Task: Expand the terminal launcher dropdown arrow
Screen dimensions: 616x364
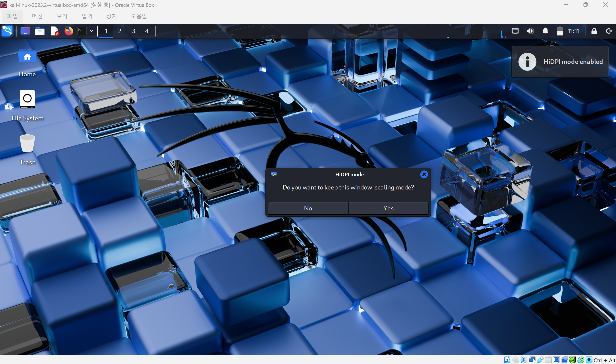Action: [x=92, y=31]
